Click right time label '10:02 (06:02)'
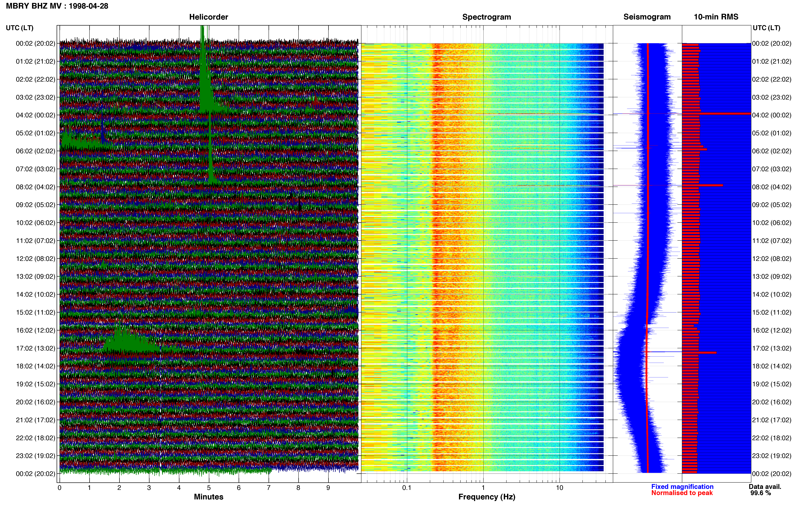The width and height of the screenshot is (812, 508). (771, 223)
